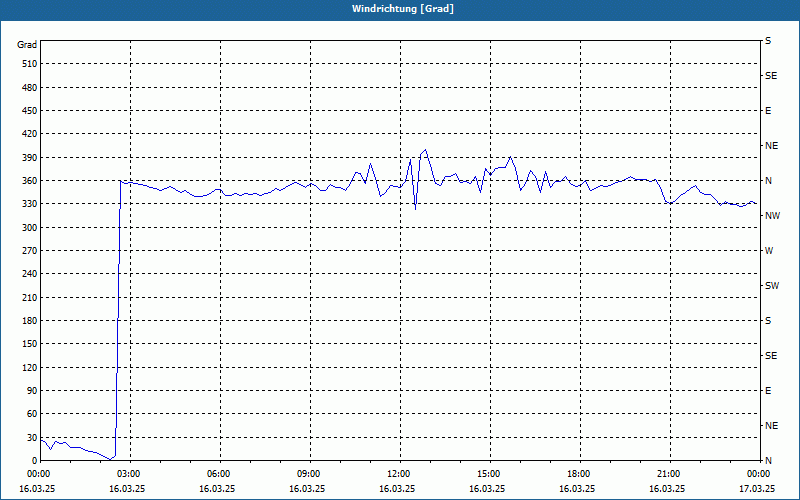This screenshot has width=800, height=500.
Task: Click the N compass label beside the 0 gridline
Action: tap(768, 461)
